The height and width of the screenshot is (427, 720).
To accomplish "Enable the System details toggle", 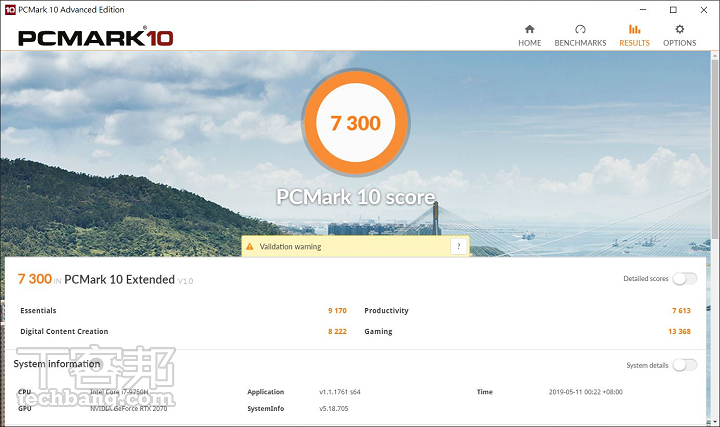I will 685,365.
